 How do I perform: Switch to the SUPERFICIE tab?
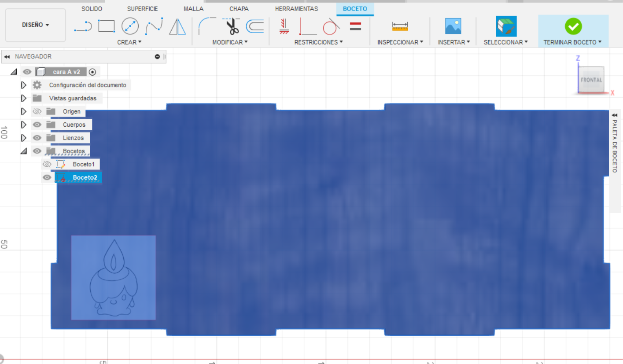tap(143, 9)
